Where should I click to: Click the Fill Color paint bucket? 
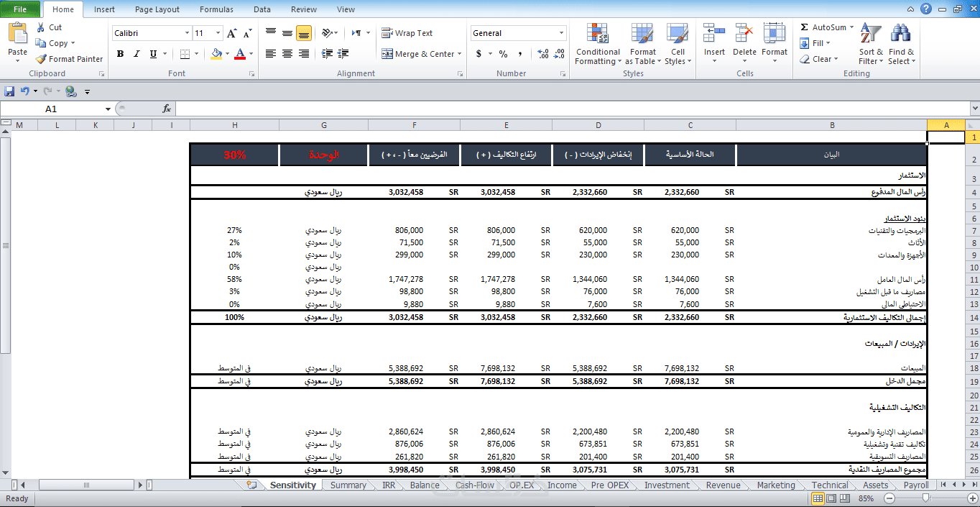(217, 54)
